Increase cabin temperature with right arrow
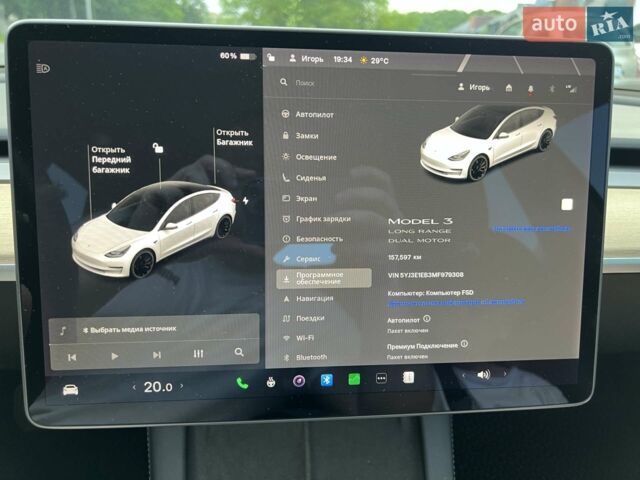Screen dimensions: 640x480 182,386
